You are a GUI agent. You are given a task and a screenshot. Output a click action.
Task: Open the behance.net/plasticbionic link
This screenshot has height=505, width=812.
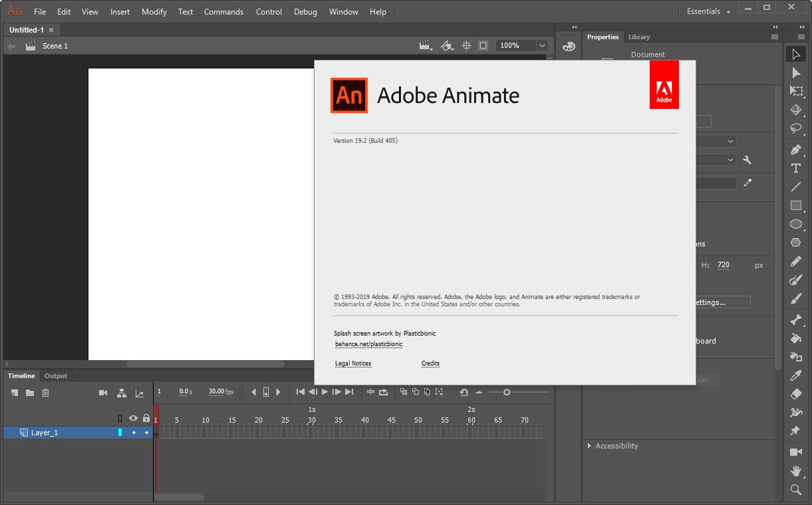point(369,344)
